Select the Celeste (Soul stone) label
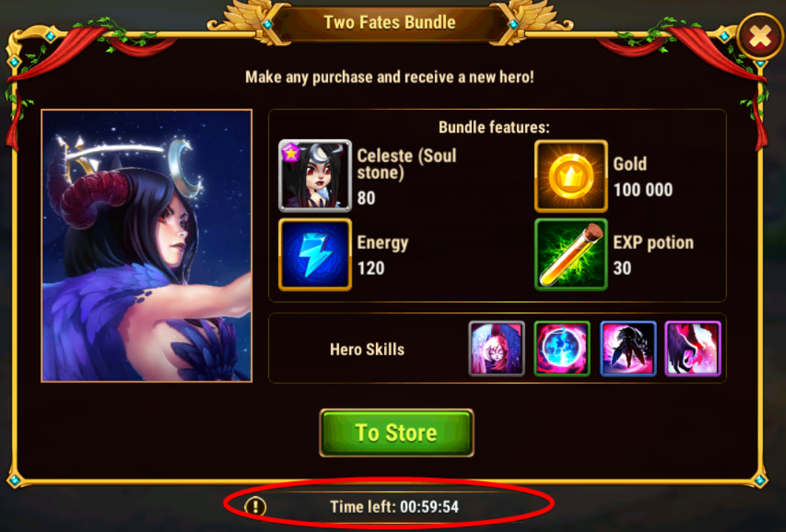Viewport: 786px width, 532px height. 406,164
